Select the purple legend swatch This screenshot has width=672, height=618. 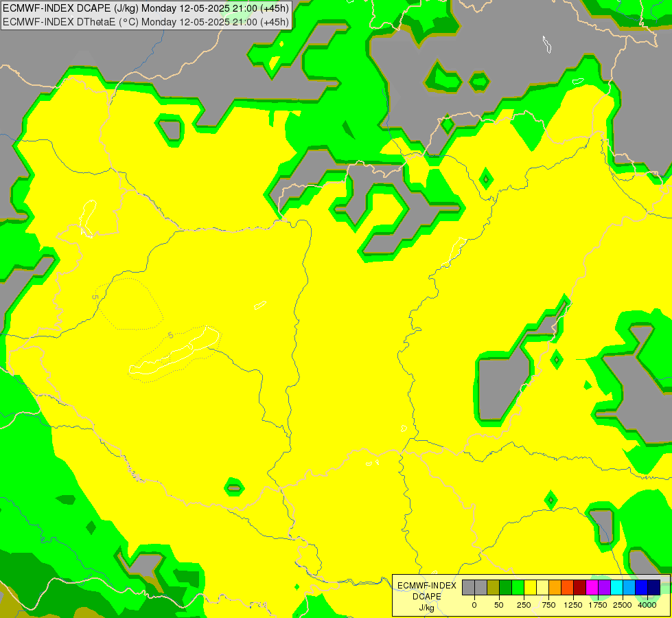tap(604, 588)
